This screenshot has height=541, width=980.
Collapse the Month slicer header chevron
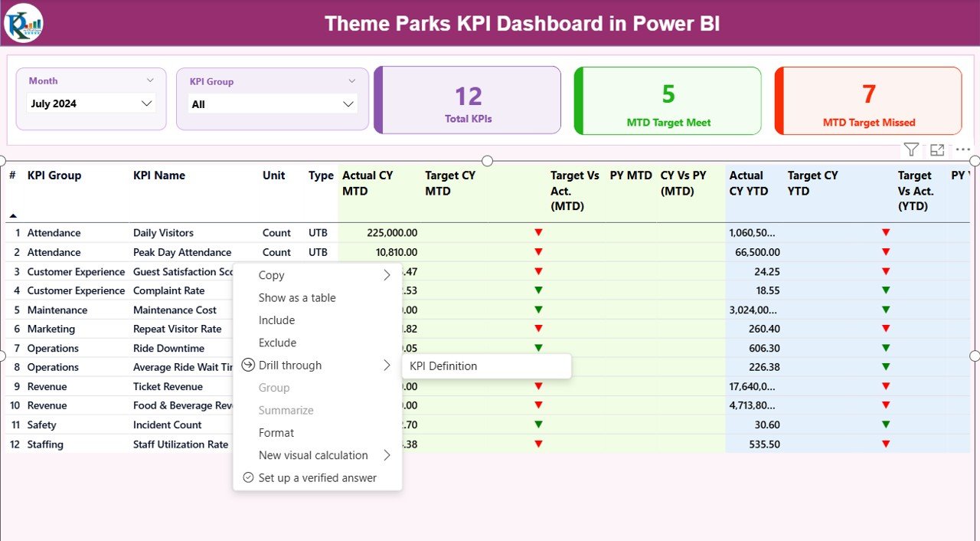[150, 80]
